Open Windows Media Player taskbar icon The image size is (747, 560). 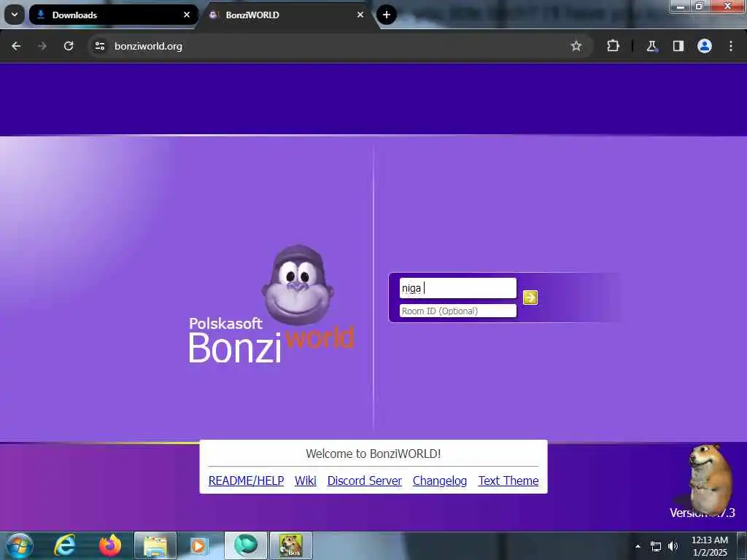coord(198,545)
